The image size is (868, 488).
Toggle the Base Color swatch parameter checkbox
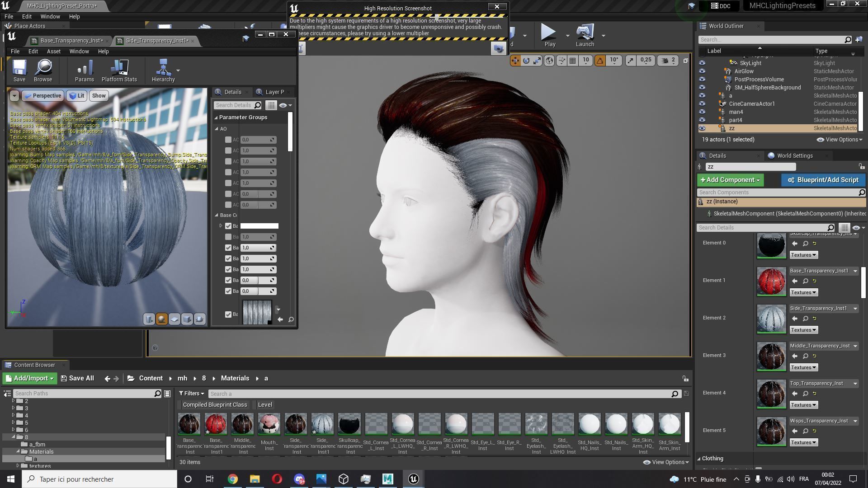[x=228, y=226]
